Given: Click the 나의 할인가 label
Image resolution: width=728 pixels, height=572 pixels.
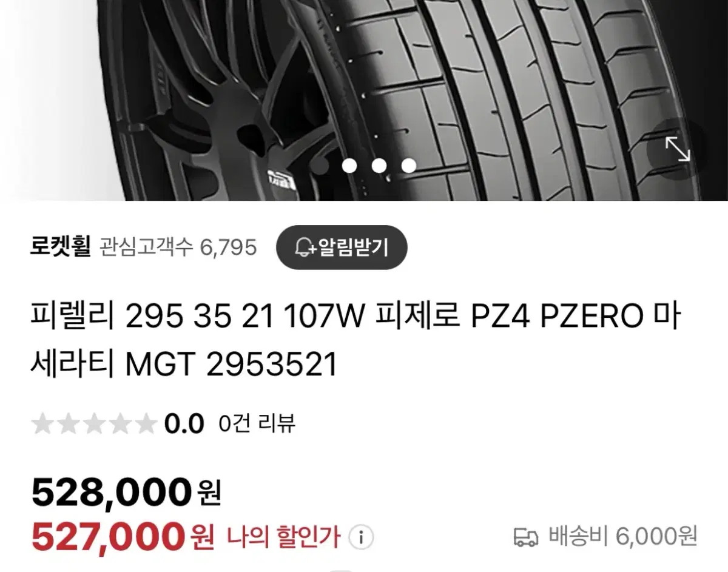Looking at the screenshot, I should (283, 536).
